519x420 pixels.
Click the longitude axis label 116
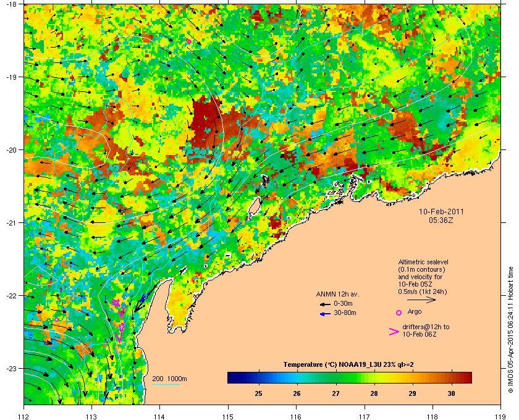click(296, 416)
